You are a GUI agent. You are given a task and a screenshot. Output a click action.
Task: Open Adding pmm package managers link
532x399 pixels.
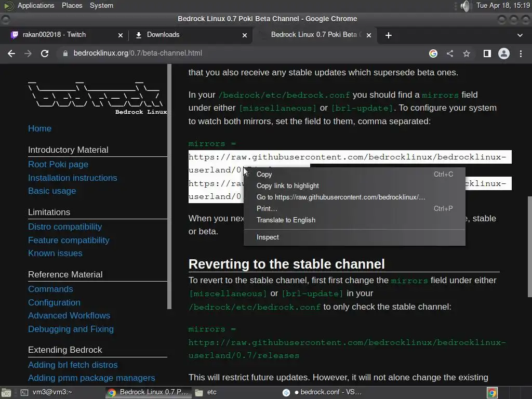click(x=91, y=378)
